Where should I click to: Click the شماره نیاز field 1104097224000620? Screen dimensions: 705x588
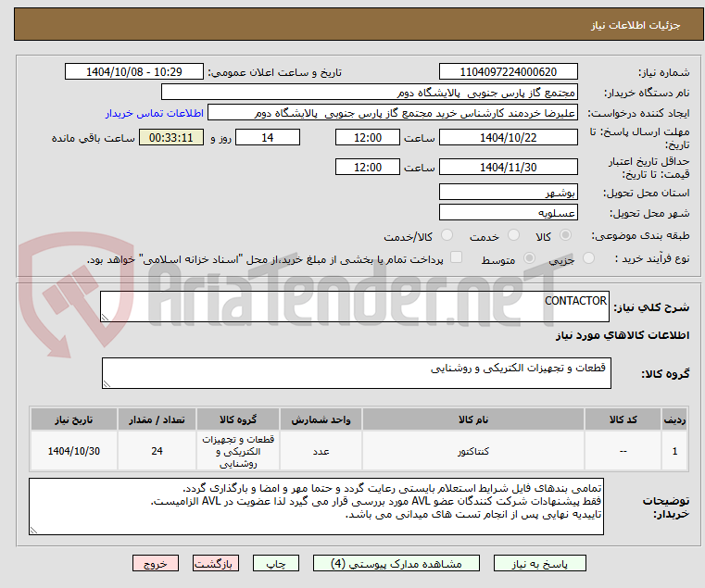click(508, 72)
